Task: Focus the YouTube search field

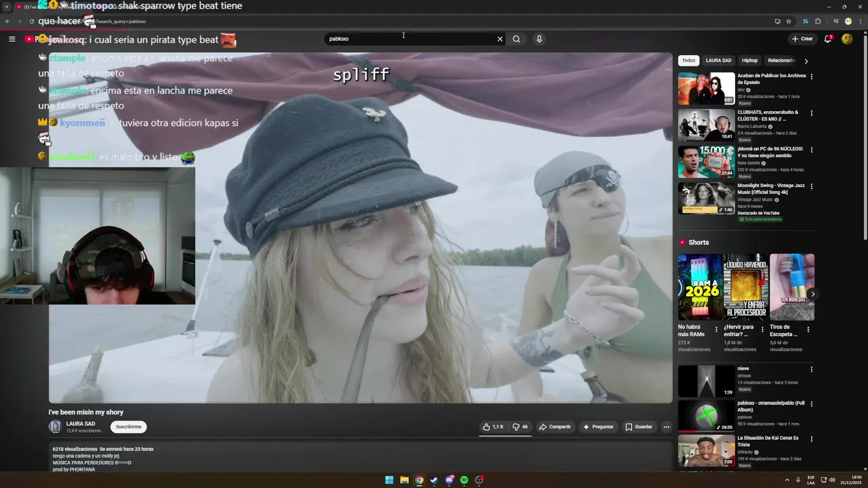Action: click(x=410, y=39)
